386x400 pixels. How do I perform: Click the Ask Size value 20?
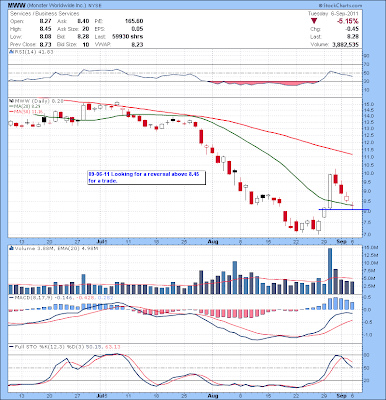[86, 29]
